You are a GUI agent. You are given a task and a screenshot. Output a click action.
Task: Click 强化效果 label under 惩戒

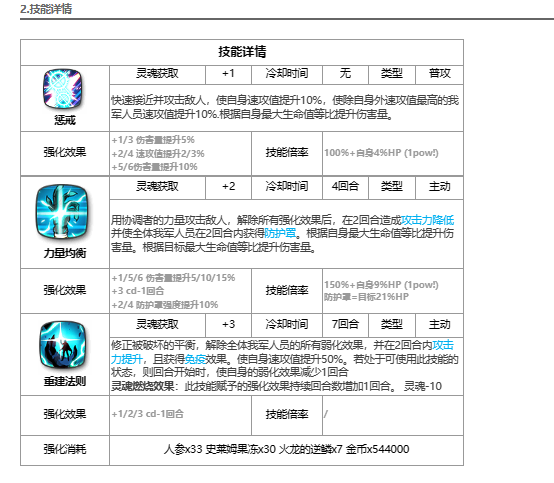pyautogui.click(x=65, y=152)
